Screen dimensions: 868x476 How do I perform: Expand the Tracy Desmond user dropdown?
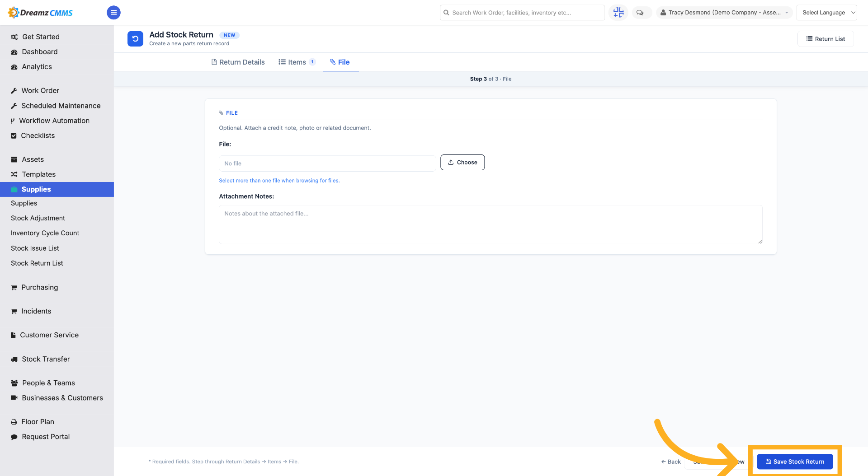click(724, 13)
